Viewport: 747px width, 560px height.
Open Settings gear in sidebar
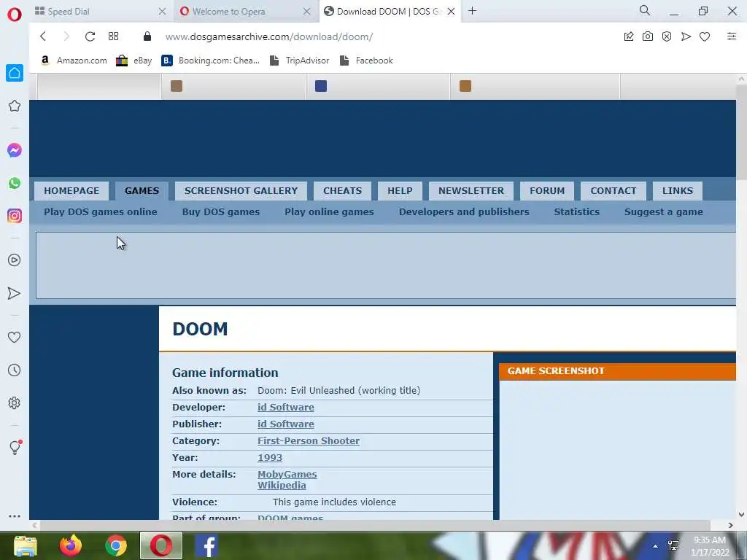[x=15, y=402]
